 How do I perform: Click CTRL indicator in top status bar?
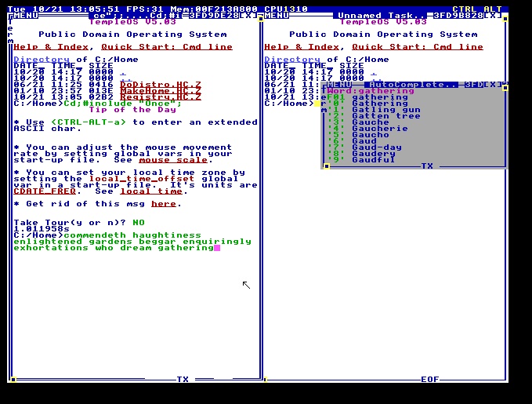pos(465,9)
